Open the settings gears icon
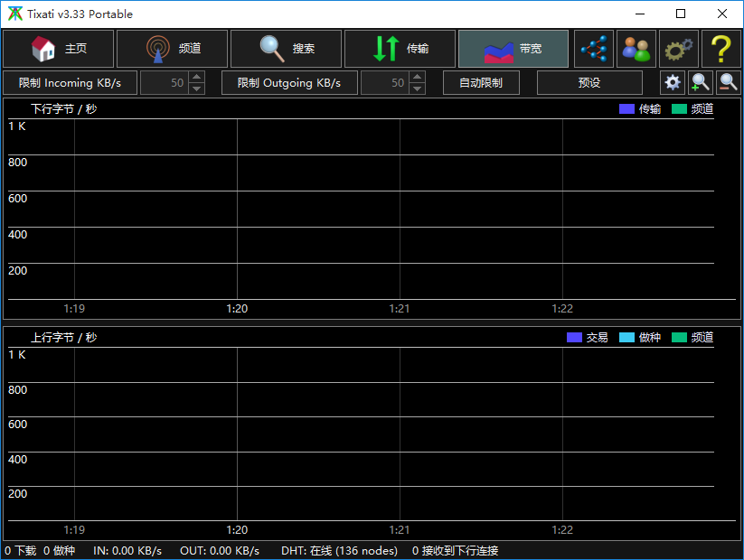Viewport: 744px width, 560px height. pos(679,49)
